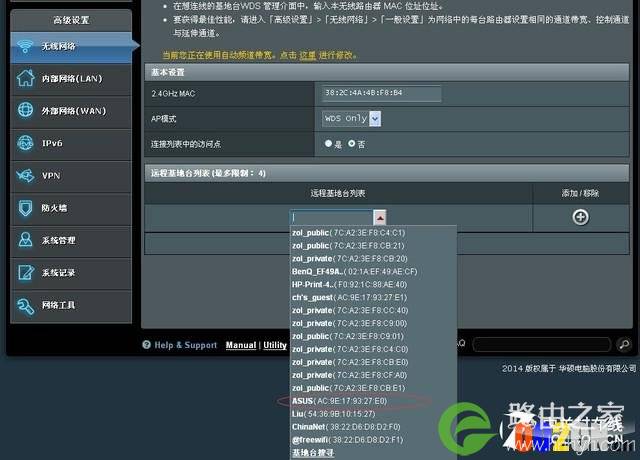The image size is (640, 460).
Task: Choose ASUS (AC:9E:17:93:27:E0) from the list
Action: tap(340, 401)
